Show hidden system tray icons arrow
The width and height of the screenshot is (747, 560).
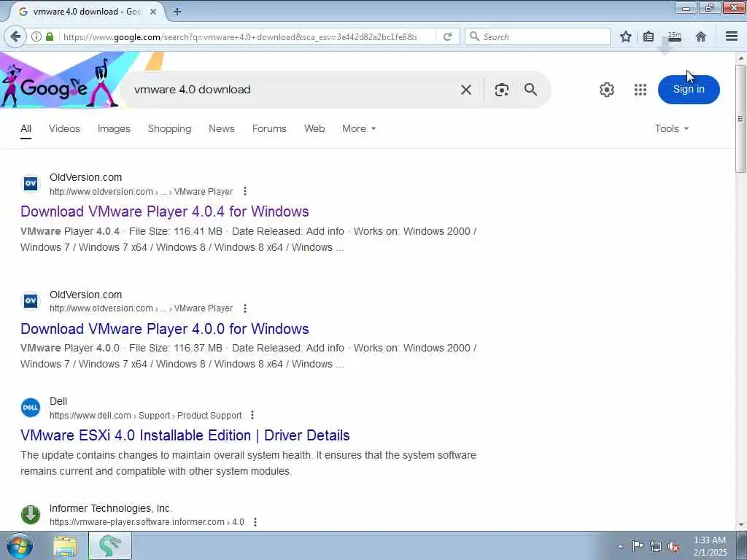620,546
